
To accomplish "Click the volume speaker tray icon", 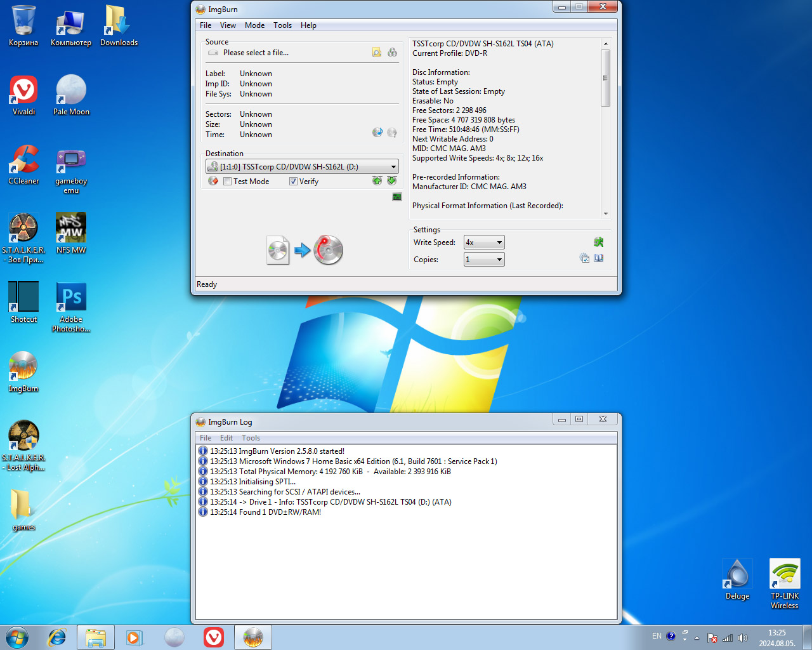I will pyautogui.click(x=743, y=638).
